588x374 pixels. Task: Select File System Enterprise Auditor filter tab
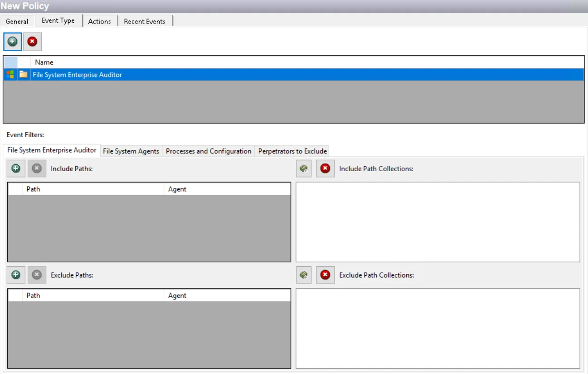coord(52,150)
